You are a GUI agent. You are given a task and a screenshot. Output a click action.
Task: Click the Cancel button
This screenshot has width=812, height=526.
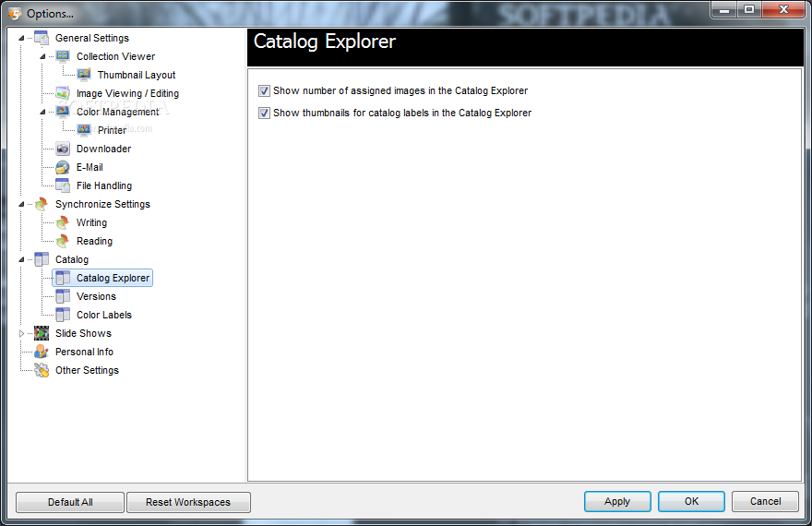pyautogui.click(x=765, y=501)
